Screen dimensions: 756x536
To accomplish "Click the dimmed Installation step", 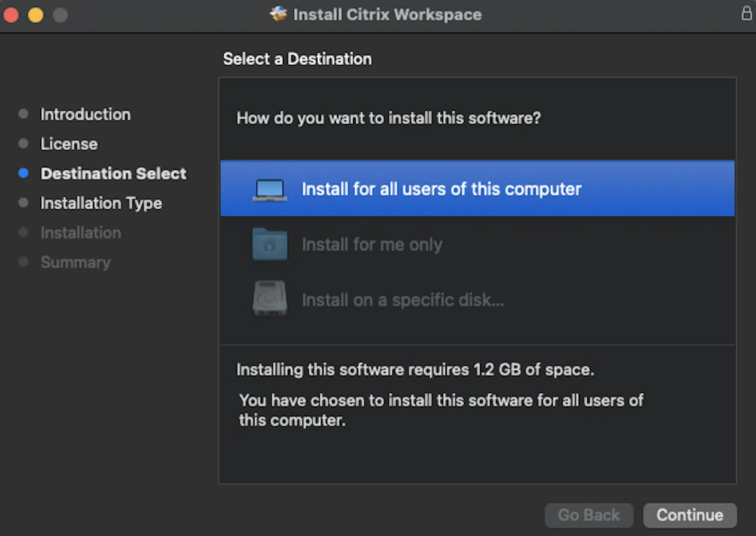I will (81, 233).
